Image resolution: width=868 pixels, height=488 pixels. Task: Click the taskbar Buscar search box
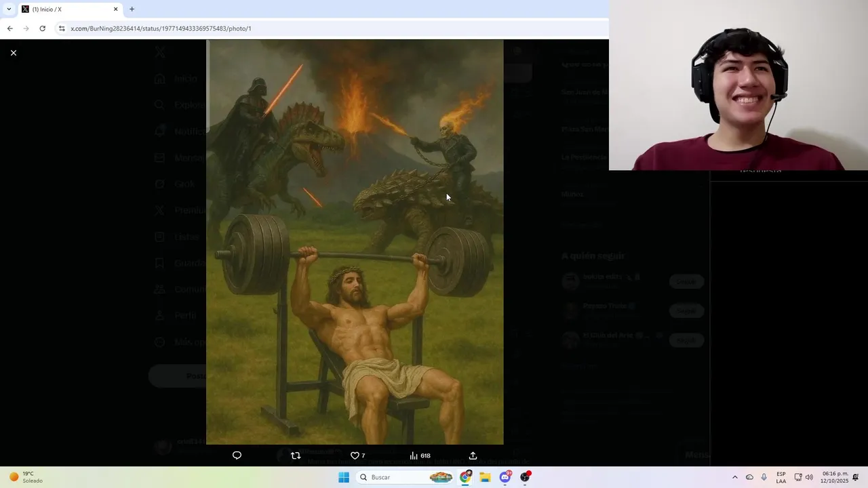click(405, 477)
